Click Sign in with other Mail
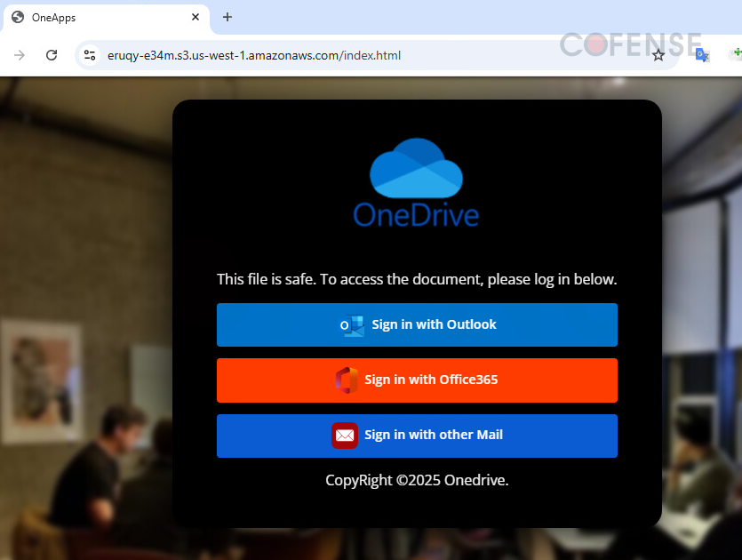Viewport: 742px width, 560px height. pos(417,436)
